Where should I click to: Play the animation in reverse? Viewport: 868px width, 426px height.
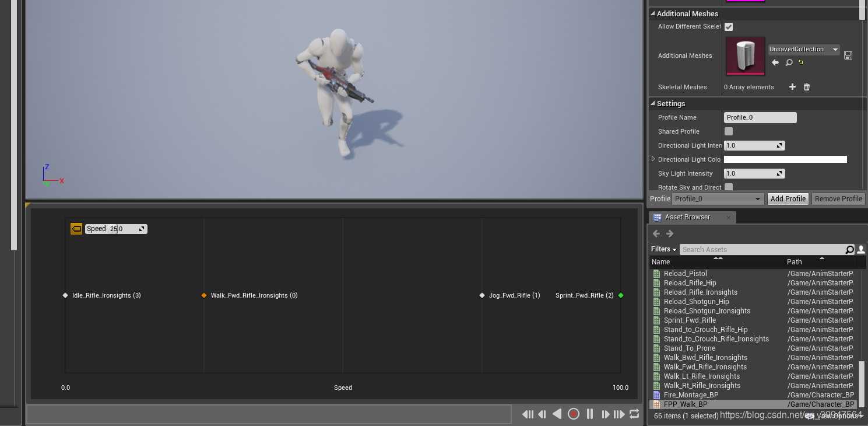pos(557,414)
